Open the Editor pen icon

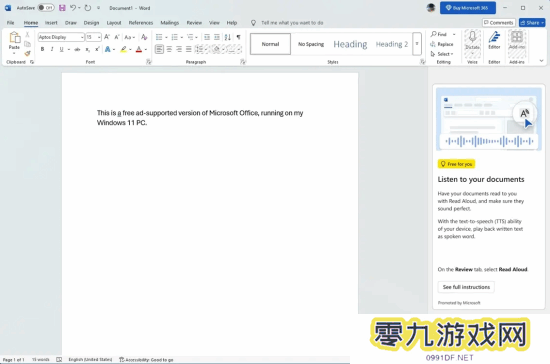tap(494, 37)
